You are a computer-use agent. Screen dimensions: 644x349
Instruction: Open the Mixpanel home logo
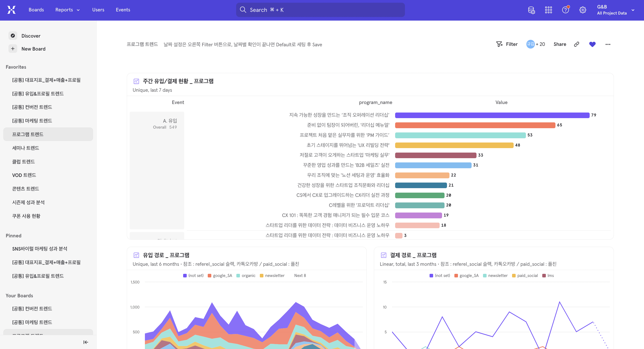11,10
